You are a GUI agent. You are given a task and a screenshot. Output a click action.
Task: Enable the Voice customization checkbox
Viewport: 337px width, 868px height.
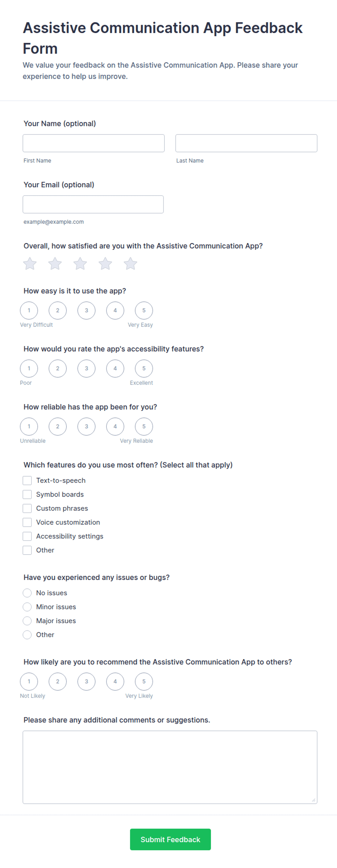27,522
